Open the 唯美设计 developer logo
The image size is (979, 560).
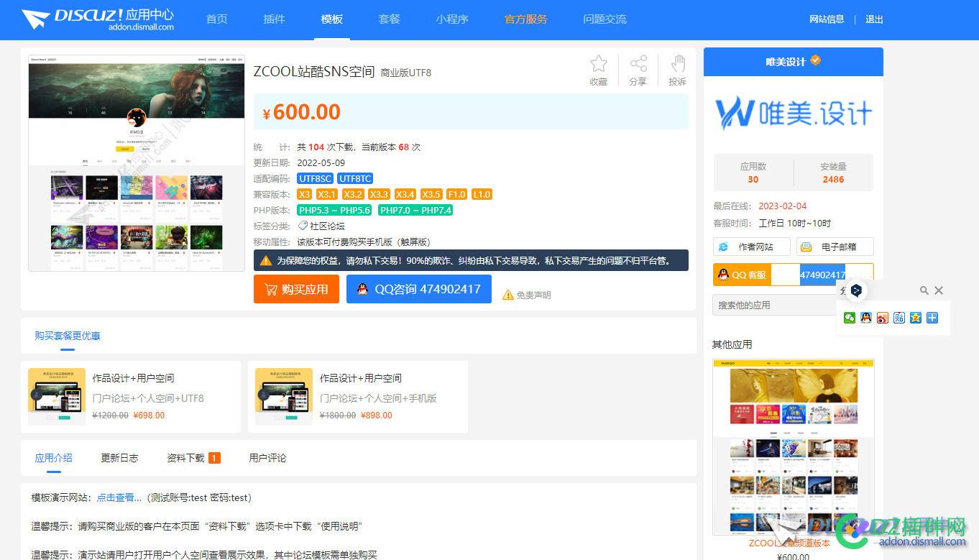click(794, 114)
